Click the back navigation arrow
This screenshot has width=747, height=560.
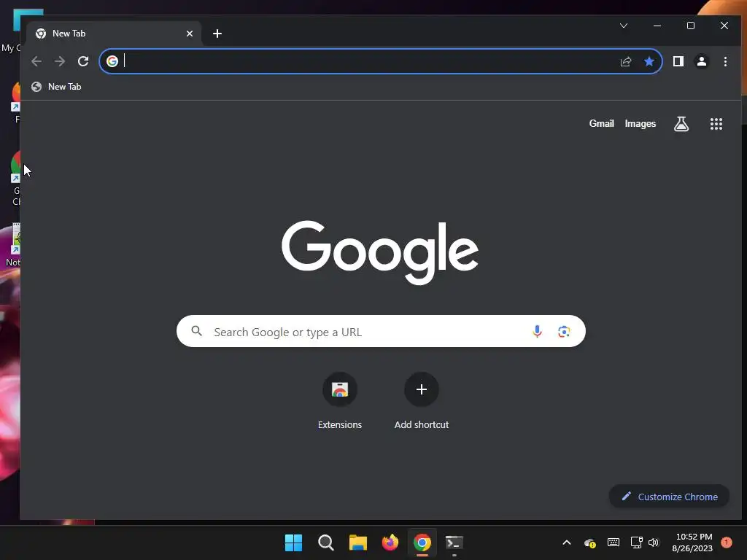pos(36,61)
